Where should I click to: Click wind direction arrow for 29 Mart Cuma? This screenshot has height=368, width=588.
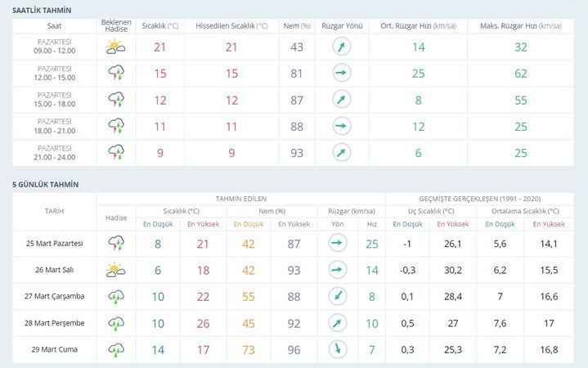click(x=338, y=349)
